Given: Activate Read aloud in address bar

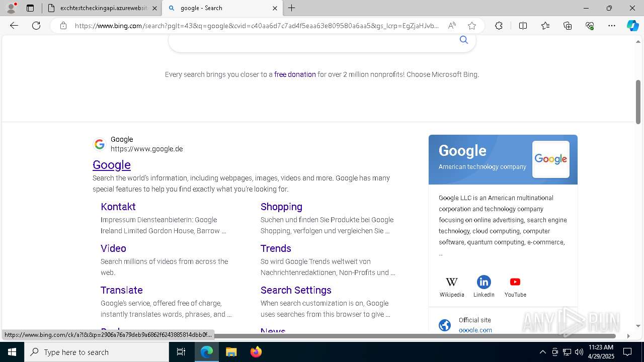Looking at the screenshot, I should [x=452, y=26].
